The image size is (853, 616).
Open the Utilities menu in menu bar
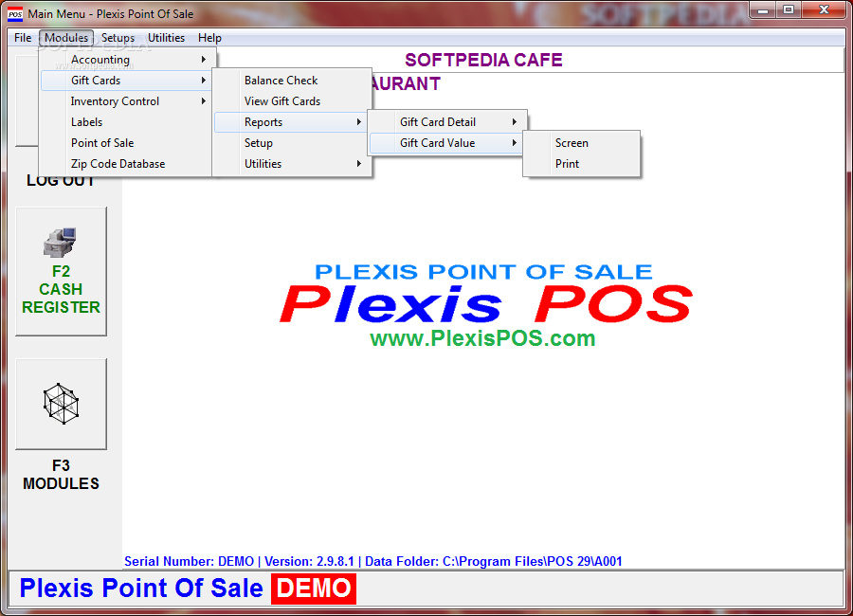pyautogui.click(x=166, y=38)
